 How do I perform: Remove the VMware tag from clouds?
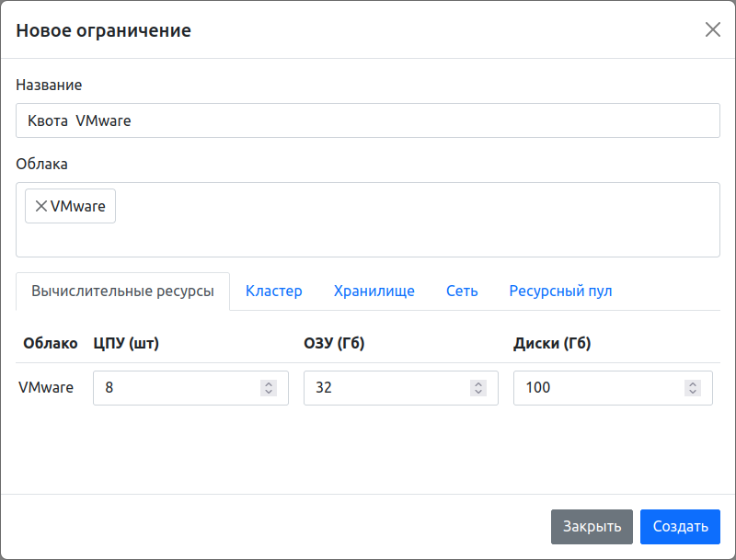click(40, 206)
